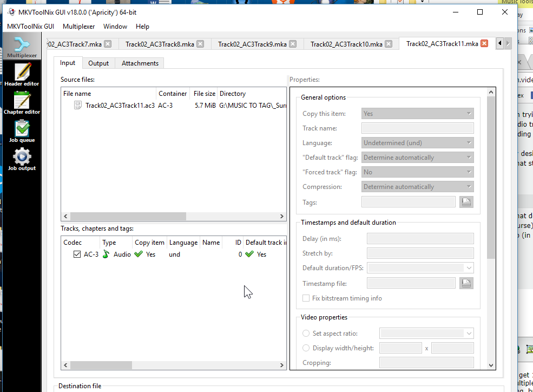
Task: Open the Default duration/FPS combo box
Action: pos(420,268)
